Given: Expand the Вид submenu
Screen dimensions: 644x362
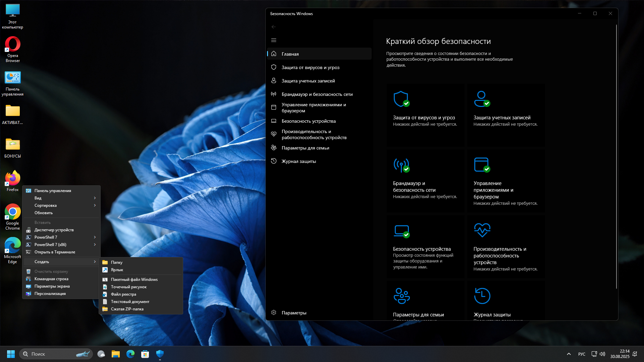Looking at the screenshot, I should [x=61, y=198].
